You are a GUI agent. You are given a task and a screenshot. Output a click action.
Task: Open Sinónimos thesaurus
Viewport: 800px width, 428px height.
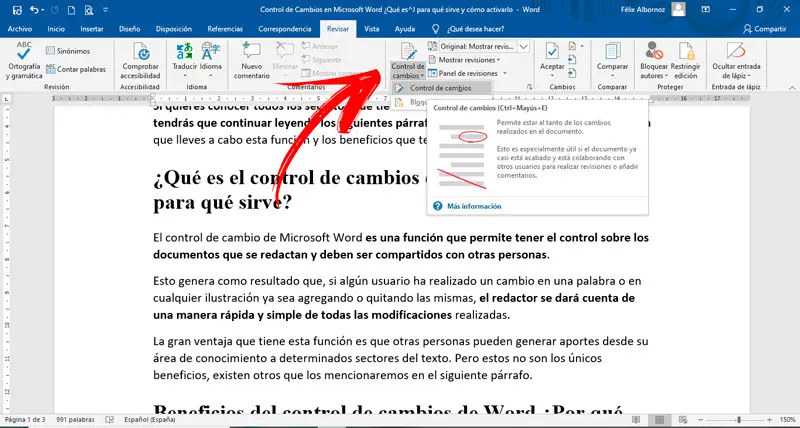68,51
